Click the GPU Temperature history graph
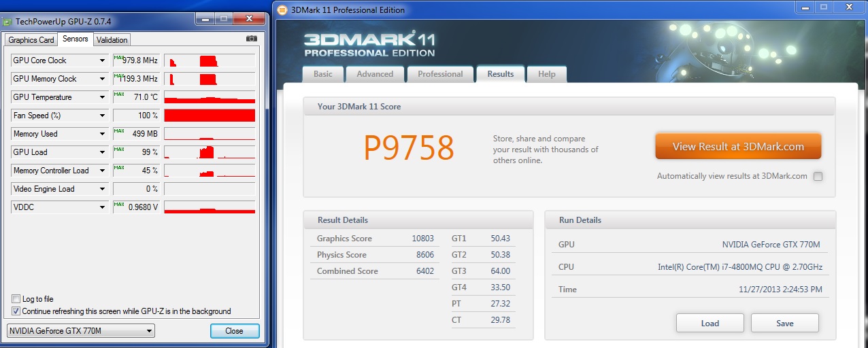The height and width of the screenshot is (348, 868). (x=210, y=97)
